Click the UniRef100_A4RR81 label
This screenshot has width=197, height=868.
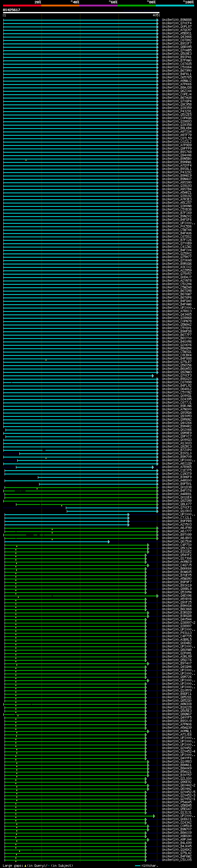click(177, 494)
